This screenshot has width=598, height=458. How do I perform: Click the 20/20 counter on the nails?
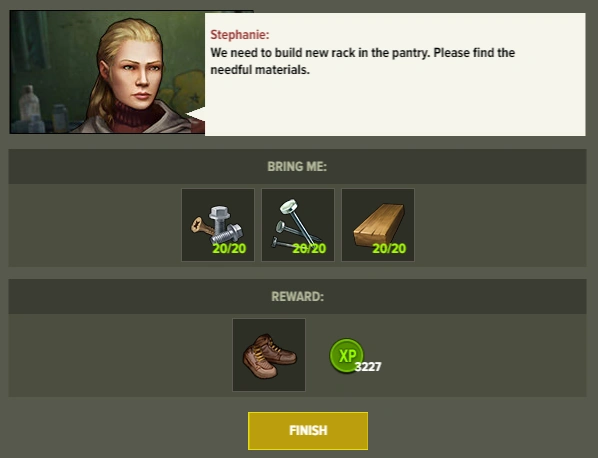[x=309, y=249]
